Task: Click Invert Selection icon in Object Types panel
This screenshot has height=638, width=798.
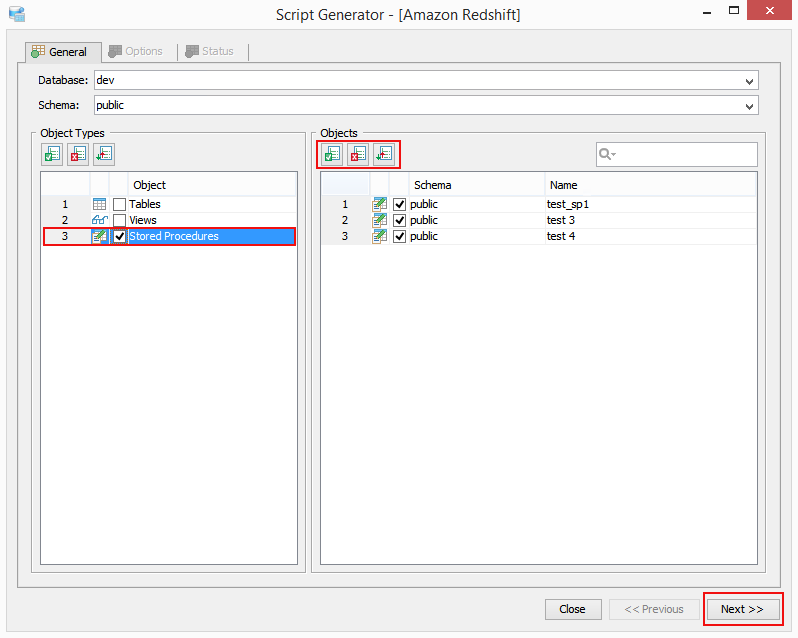Action: pos(104,154)
